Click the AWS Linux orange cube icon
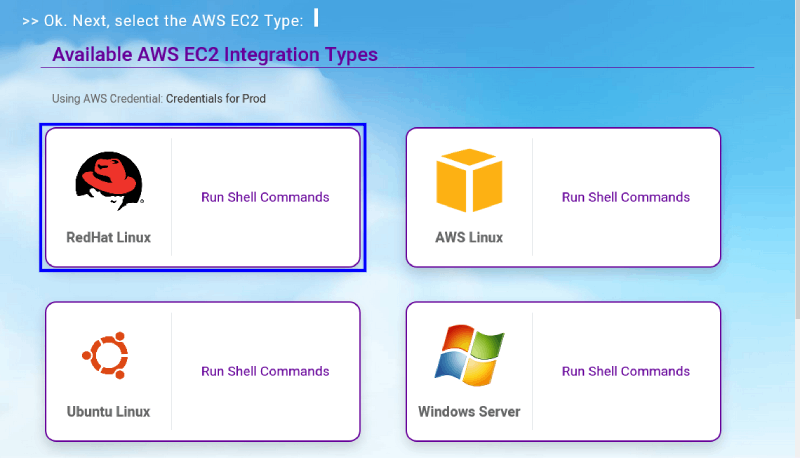Screen dimensions: 800x458 pos(469,180)
